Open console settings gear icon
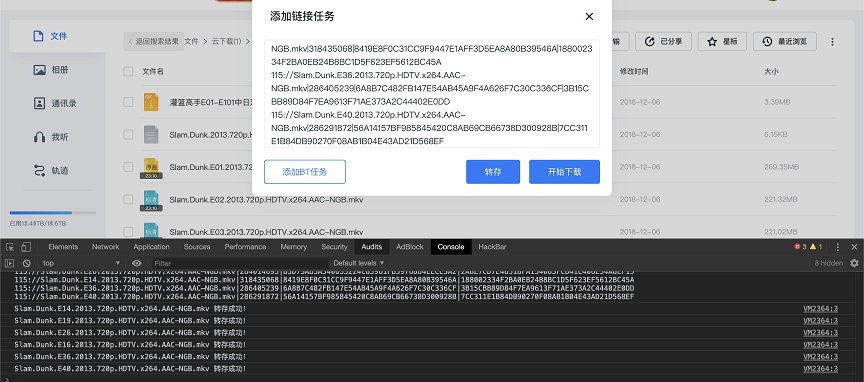Image resolution: width=864 pixels, height=382 pixels. (854, 263)
